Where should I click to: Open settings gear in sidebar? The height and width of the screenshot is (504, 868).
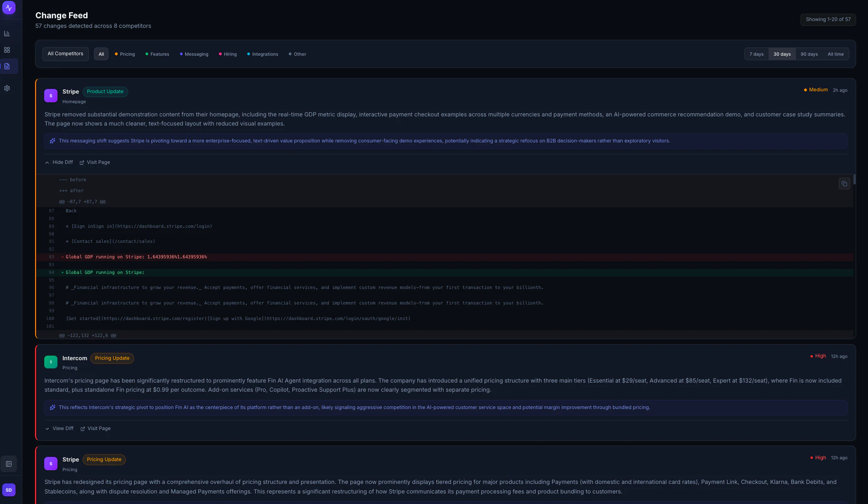(7, 88)
